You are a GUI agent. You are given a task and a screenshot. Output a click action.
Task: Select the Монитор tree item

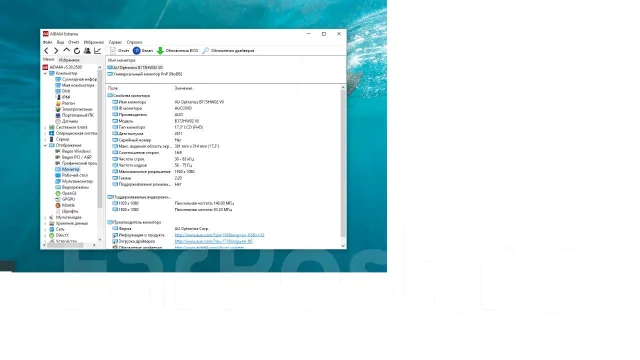click(67, 169)
